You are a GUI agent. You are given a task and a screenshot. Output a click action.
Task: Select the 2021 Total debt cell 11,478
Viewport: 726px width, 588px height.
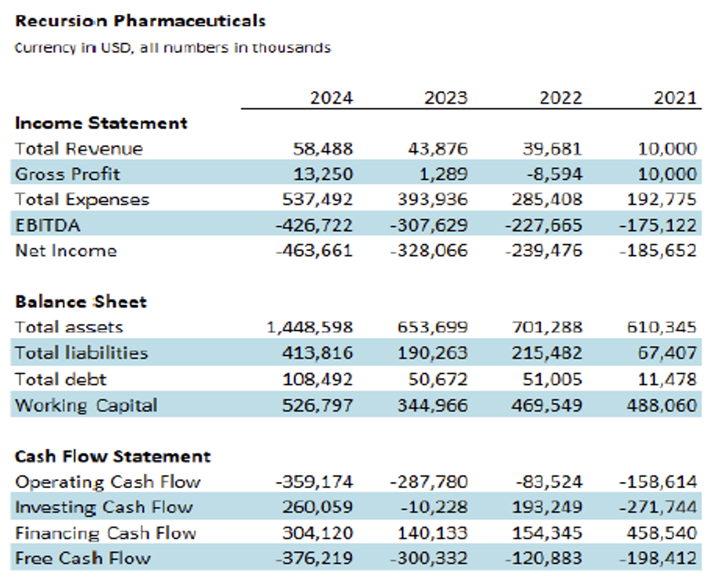669,379
